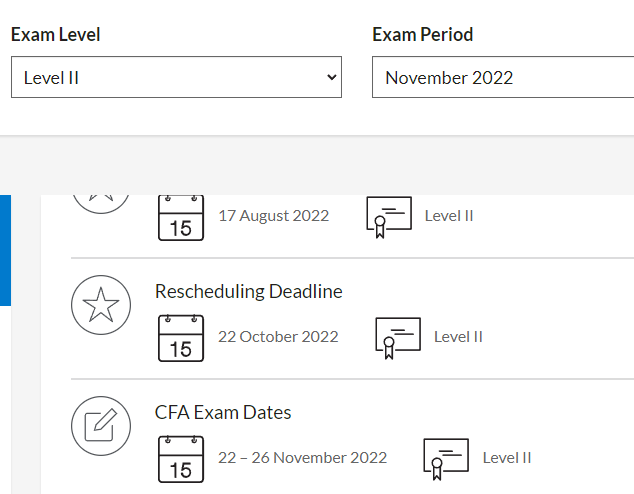Click the star icon beside Rescheduling Deadline
Screen dimensions: 634x494
pyautogui.click(x=101, y=305)
